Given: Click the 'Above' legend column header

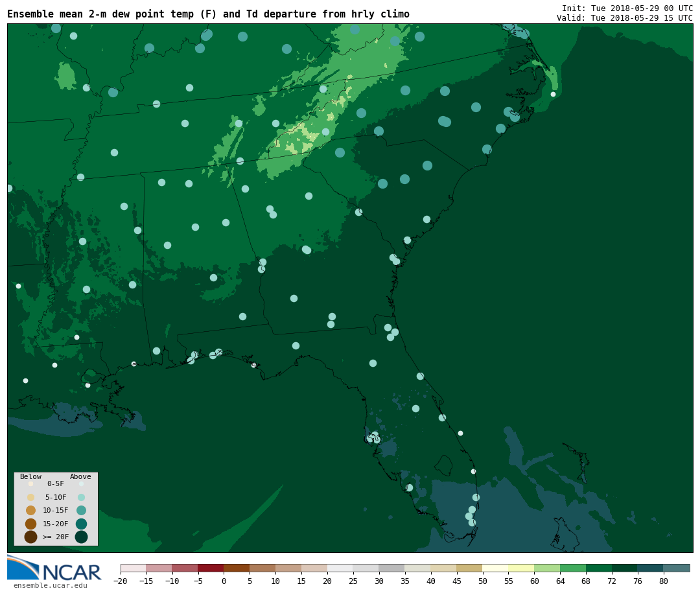Looking at the screenshot, I should tap(80, 477).
